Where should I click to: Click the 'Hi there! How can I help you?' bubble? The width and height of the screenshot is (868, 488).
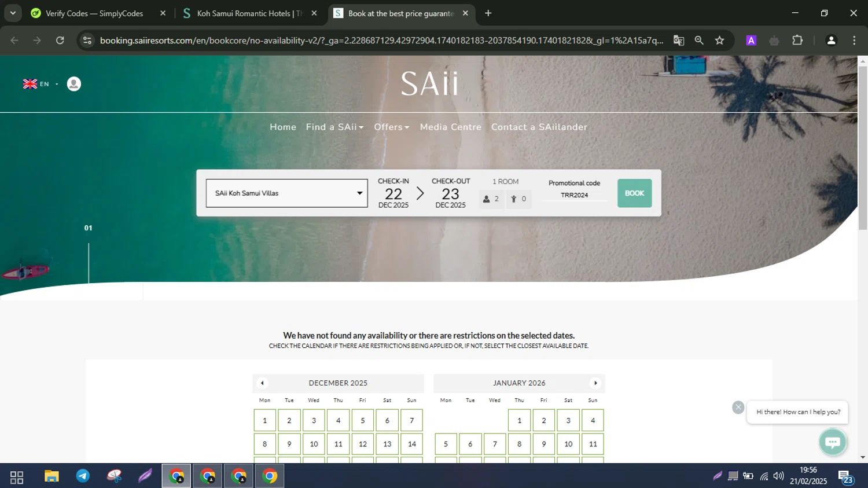pos(798,412)
